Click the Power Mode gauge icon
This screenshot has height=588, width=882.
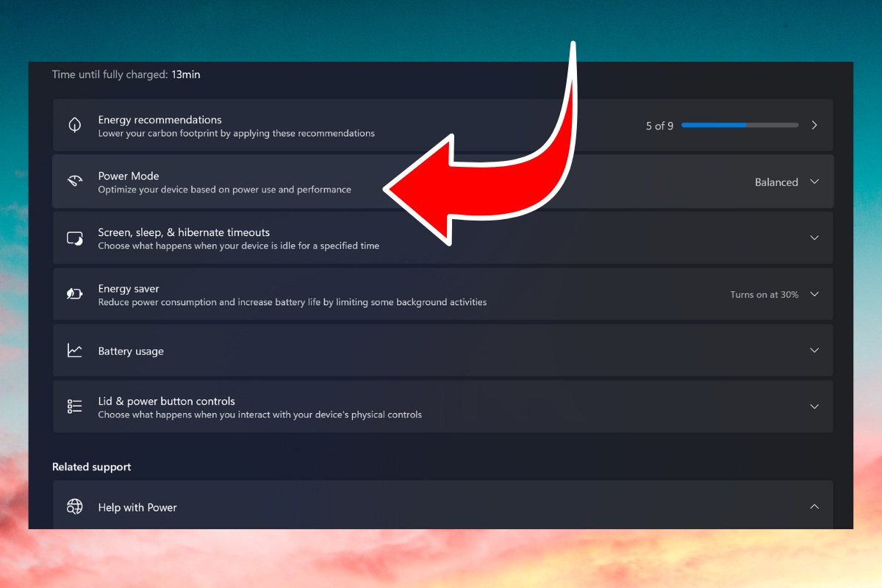(x=75, y=182)
